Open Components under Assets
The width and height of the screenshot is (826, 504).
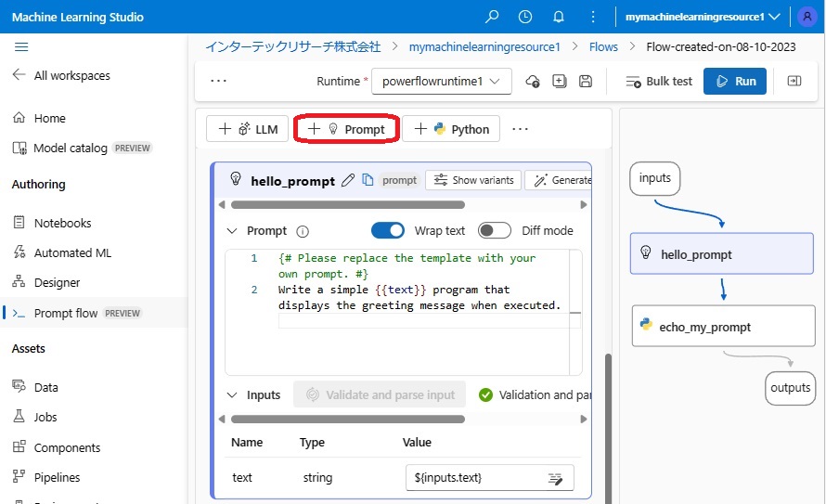tap(57, 447)
